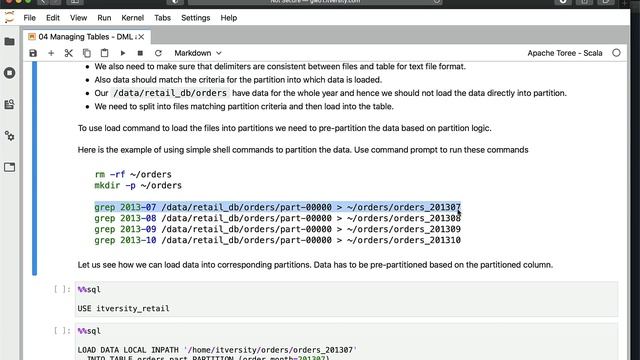640x360 pixels.
Task: Open the Edit menu
Action: point(53,18)
